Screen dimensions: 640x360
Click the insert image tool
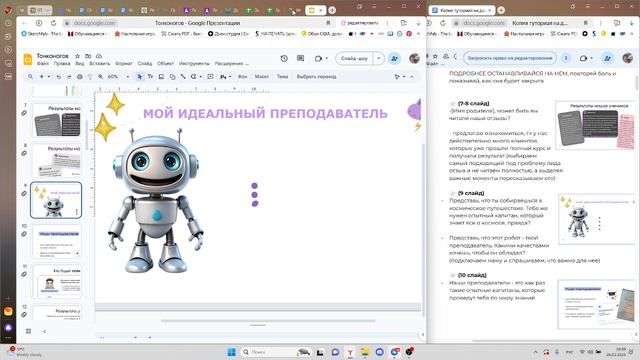(x=161, y=76)
